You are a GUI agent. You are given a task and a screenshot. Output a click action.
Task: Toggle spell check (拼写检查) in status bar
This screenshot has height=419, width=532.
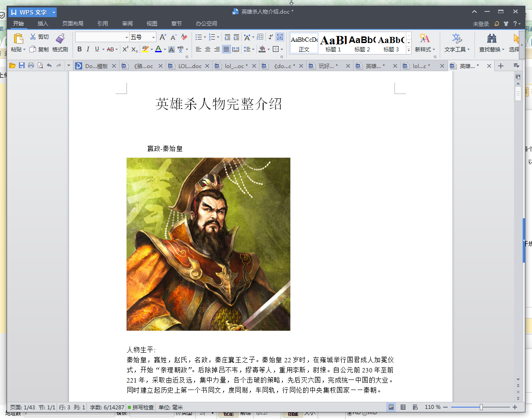coord(141,408)
